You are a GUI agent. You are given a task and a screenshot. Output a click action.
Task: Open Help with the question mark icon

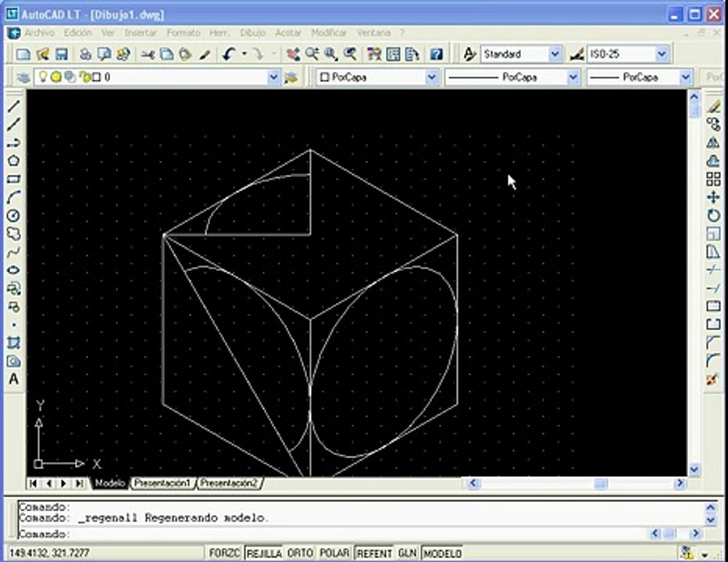click(x=436, y=55)
